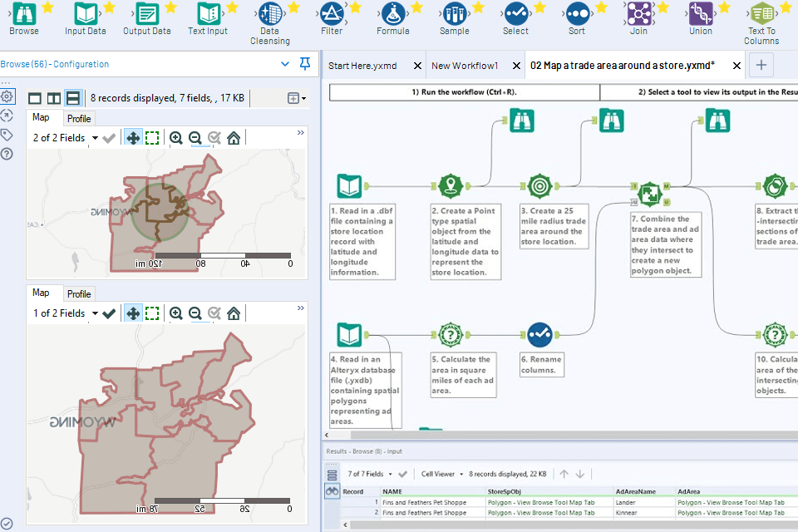Select the Input Data tool in the palette

(x=85, y=19)
